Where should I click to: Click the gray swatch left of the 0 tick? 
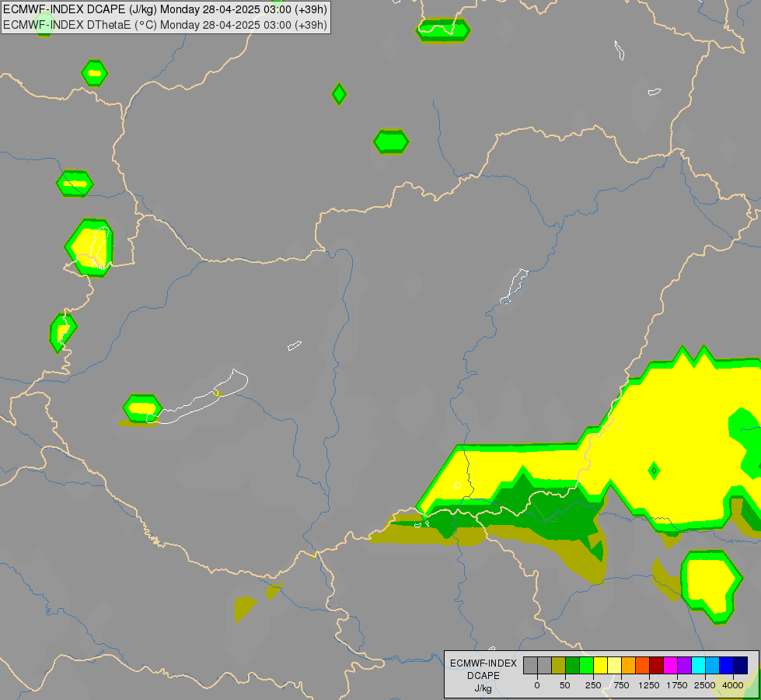pos(530,666)
